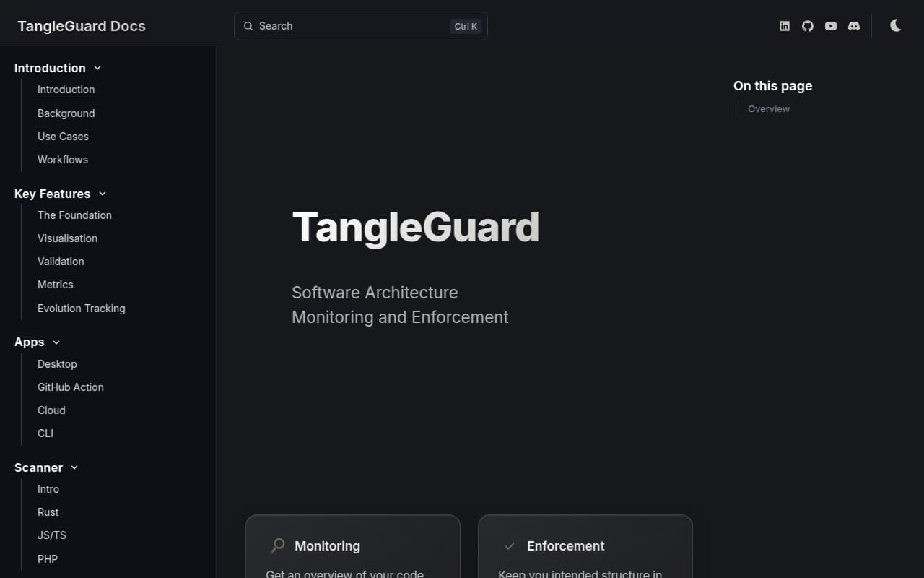Toggle dark mode with the moon icon

tap(895, 26)
